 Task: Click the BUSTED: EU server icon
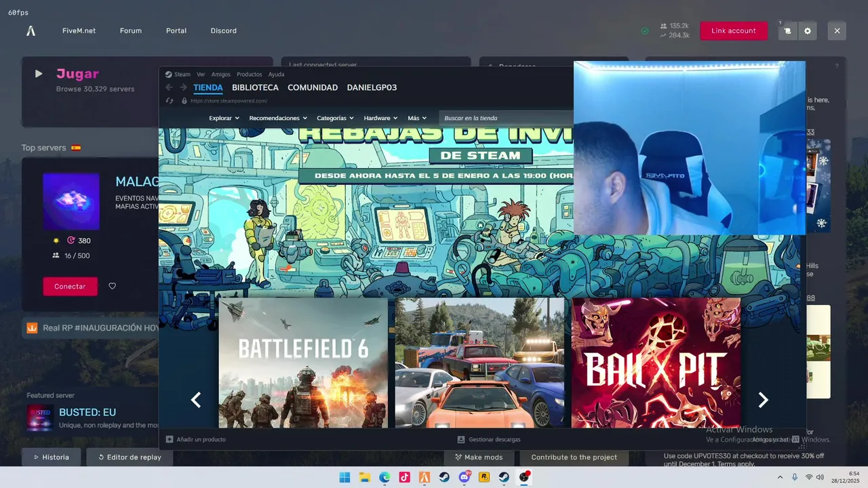pyautogui.click(x=40, y=418)
